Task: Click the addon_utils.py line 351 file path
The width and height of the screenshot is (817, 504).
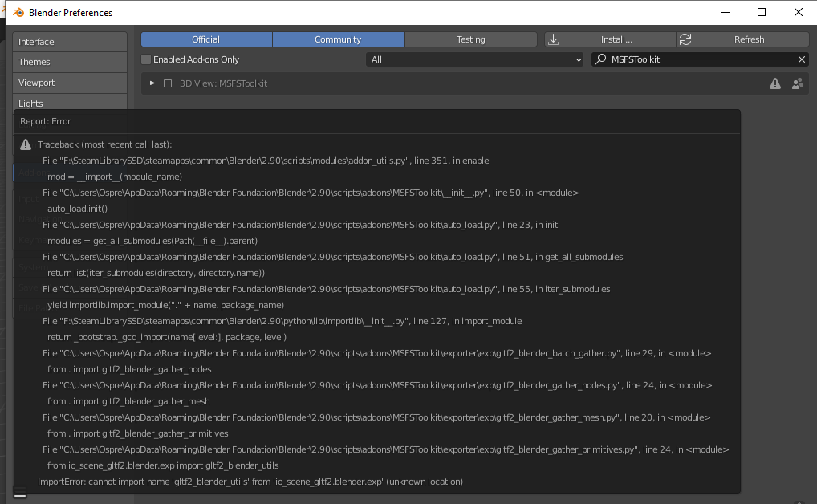Action: point(266,161)
